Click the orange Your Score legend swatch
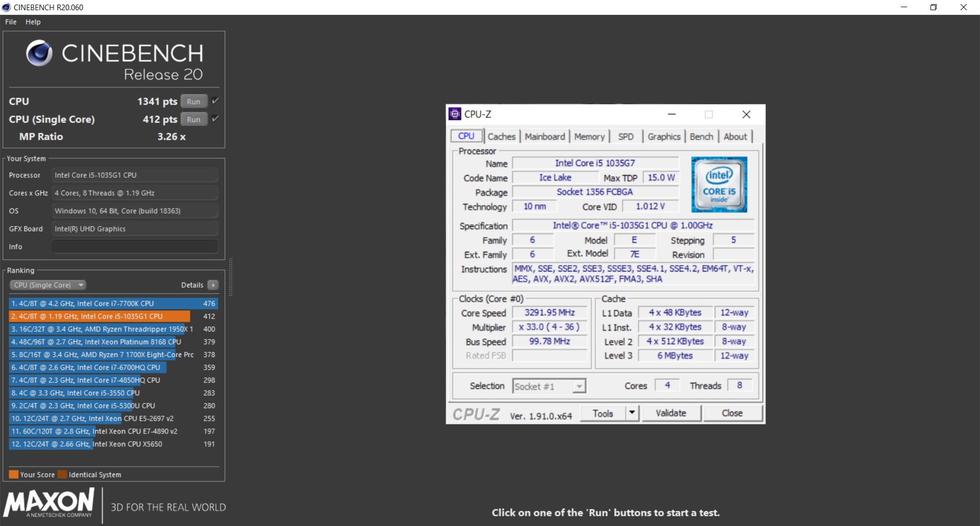 [15, 474]
